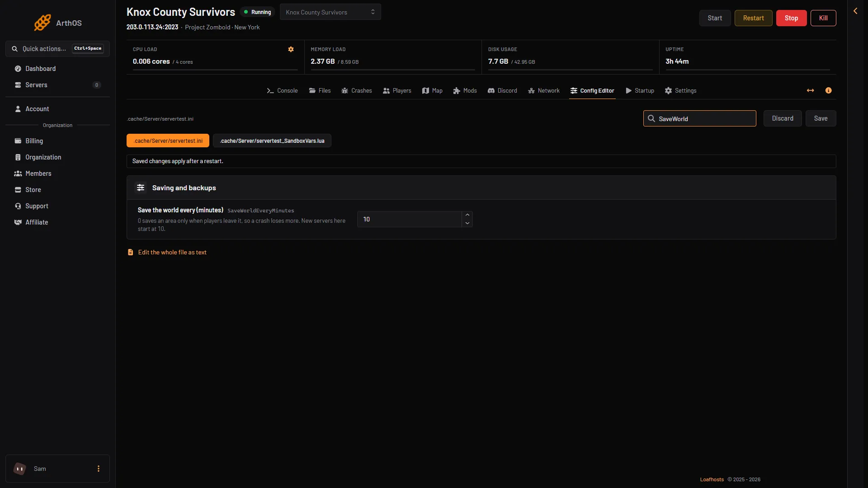
Task: Click the SaveWorldEveryMinutes key label
Action: pos(260,211)
